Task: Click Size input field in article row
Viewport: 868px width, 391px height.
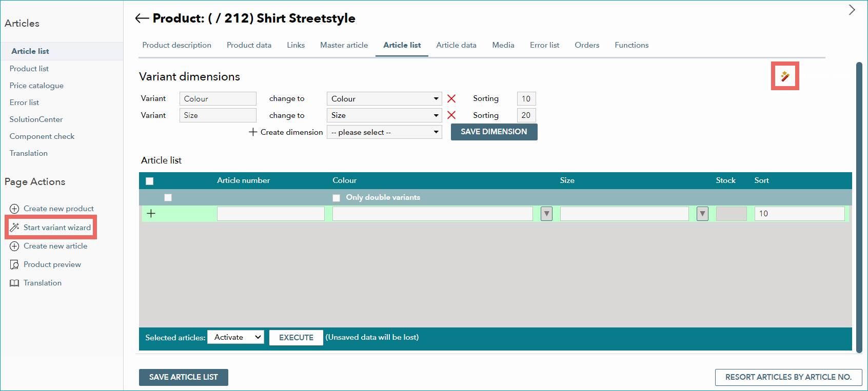Action: (x=624, y=214)
